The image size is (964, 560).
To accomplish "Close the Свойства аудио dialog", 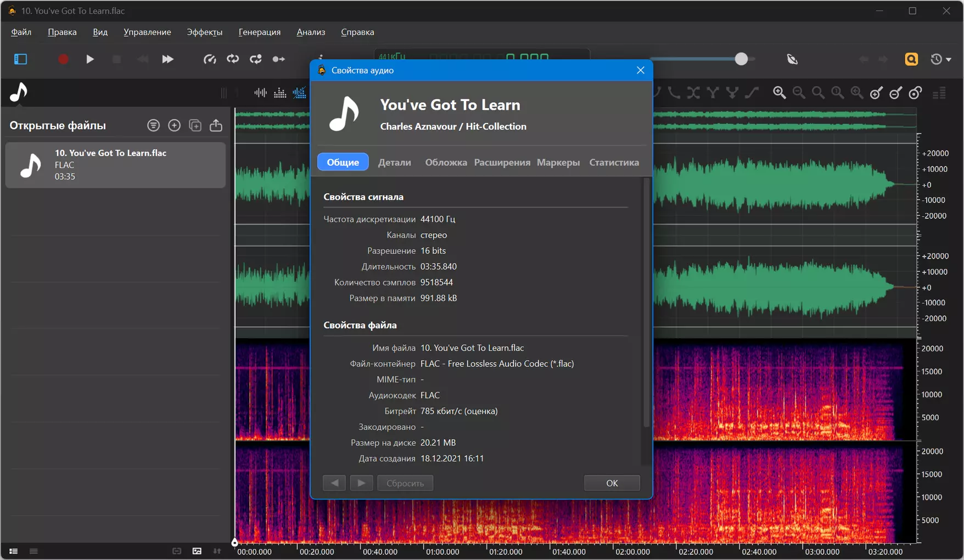I will (641, 70).
